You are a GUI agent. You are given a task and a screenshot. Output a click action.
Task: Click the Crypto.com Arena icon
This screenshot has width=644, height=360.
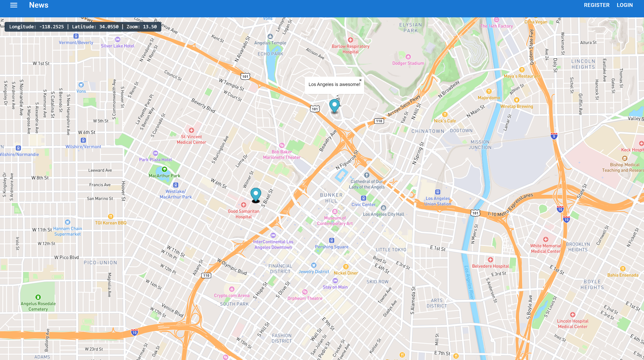tap(232, 289)
